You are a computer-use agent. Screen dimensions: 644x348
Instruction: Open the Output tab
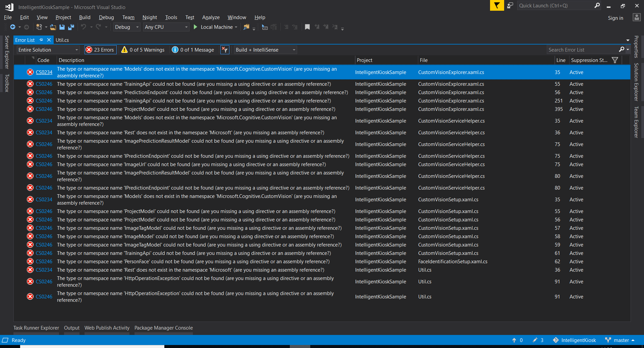point(72,328)
